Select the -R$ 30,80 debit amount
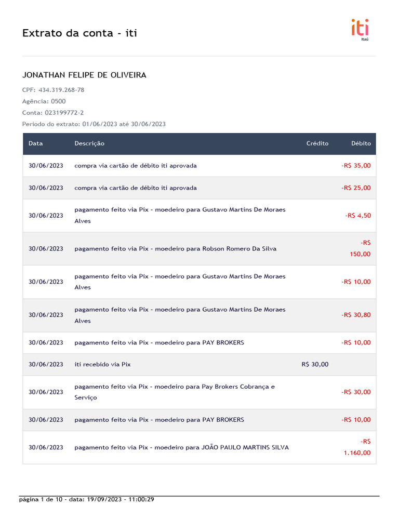This screenshot has height=532, width=399. (356, 315)
